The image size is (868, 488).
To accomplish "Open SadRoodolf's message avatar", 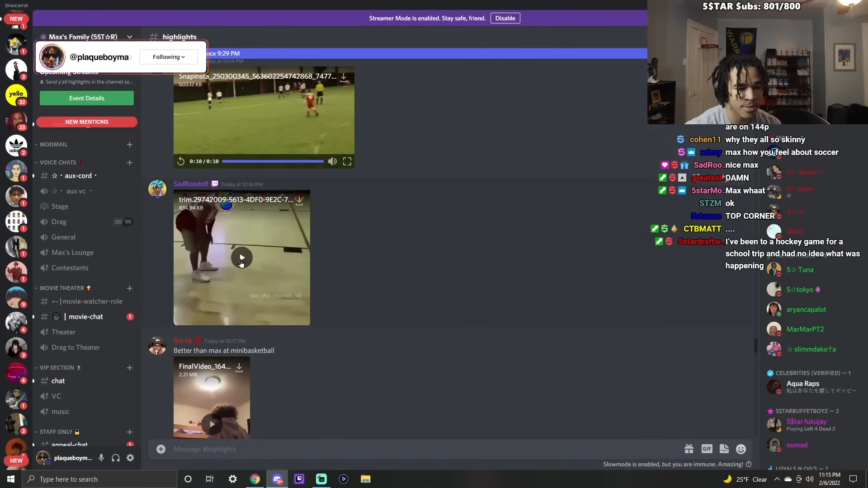I will [x=157, y=189].
